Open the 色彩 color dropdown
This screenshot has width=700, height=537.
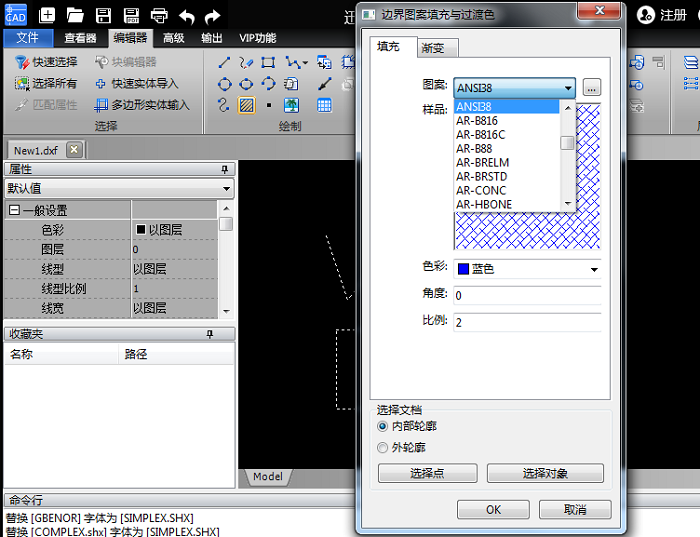coord(528,269)
